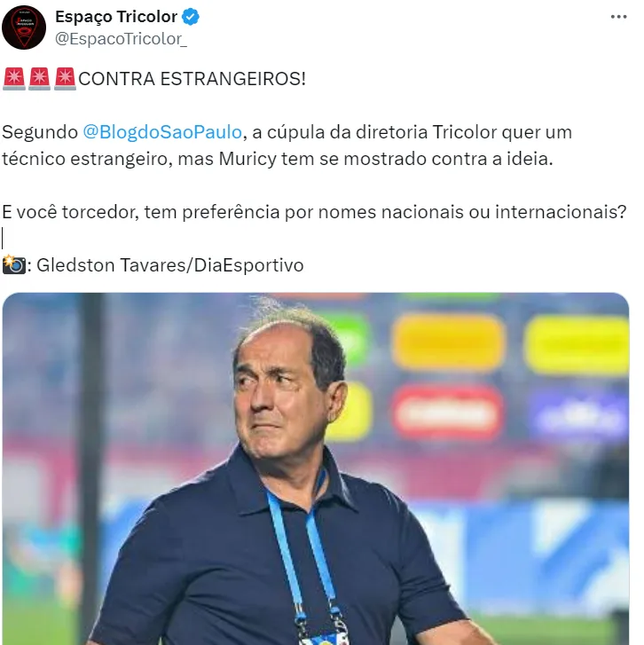Click the line starting with técnico estrangeiro
The height and width of the screenshot is (645, 644).
[278, 159]
